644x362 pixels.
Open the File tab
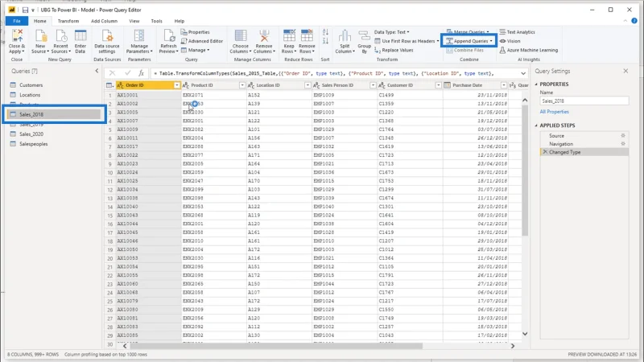[17, 21]
